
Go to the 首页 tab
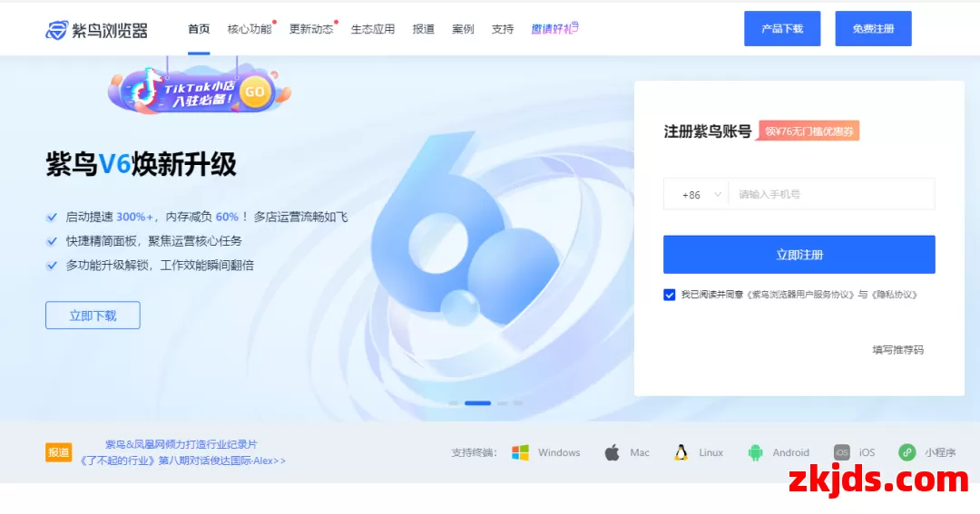coord(199,29)
